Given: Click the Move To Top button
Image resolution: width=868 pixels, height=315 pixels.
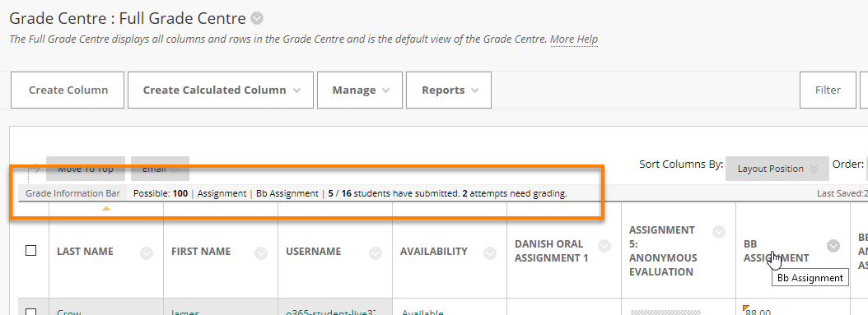Looking at the screenshot, I should (x=86, y=169).
